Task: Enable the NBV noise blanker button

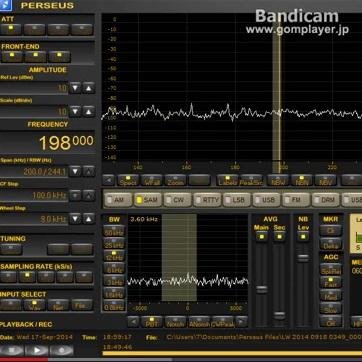Action: click(x=325, y=180)
